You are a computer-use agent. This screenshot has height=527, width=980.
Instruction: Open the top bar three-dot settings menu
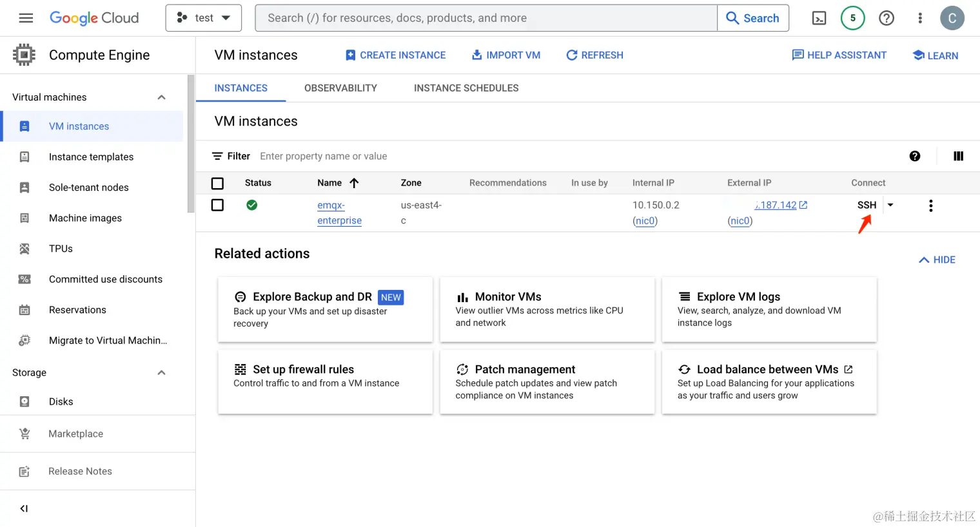pos(920,18)
